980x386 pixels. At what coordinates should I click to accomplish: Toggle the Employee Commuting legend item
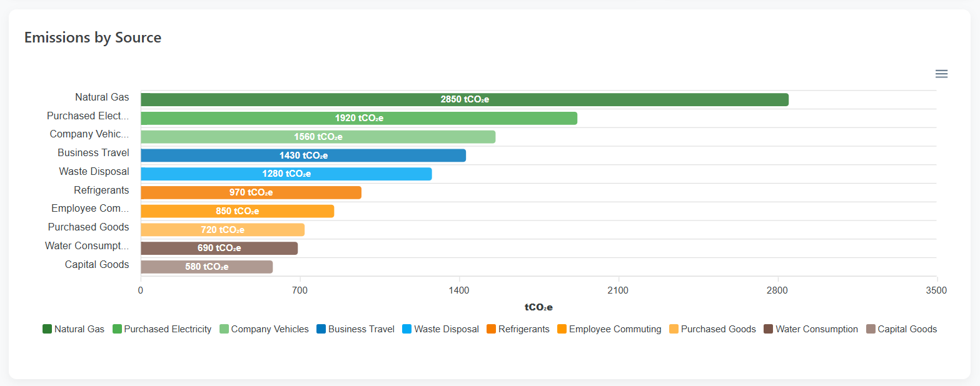(609, 329)
